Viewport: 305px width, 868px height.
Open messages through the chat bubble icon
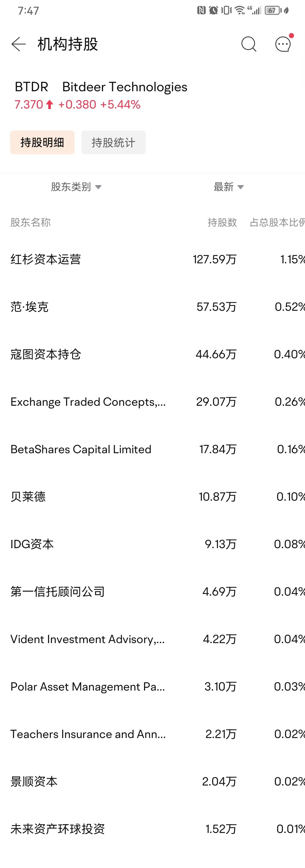(283, 44)
